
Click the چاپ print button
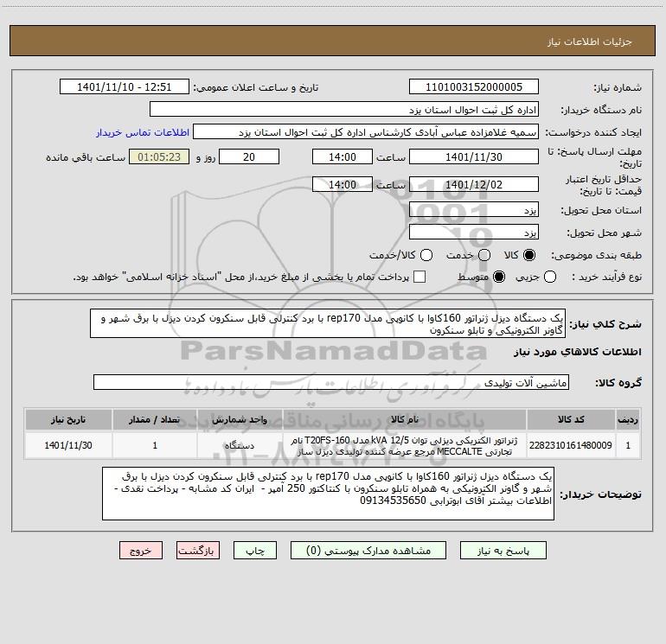coord(255,551)
